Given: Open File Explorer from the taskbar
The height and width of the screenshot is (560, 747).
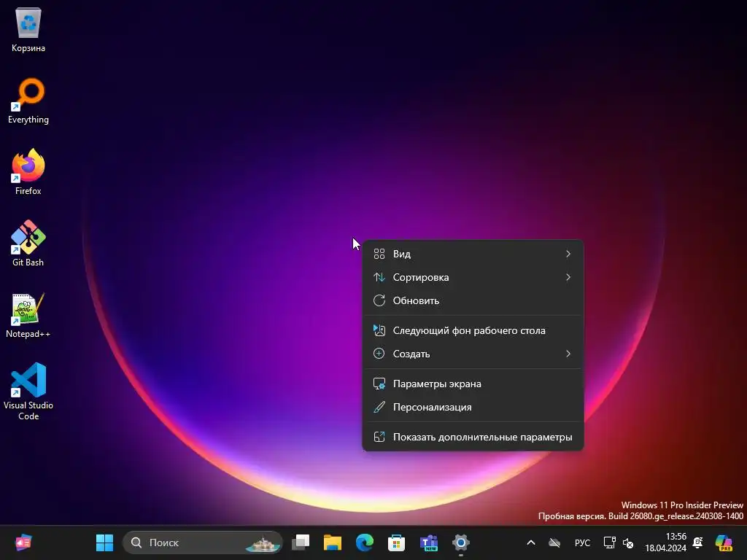Looking at the screenshot, I should click(333, 542).
